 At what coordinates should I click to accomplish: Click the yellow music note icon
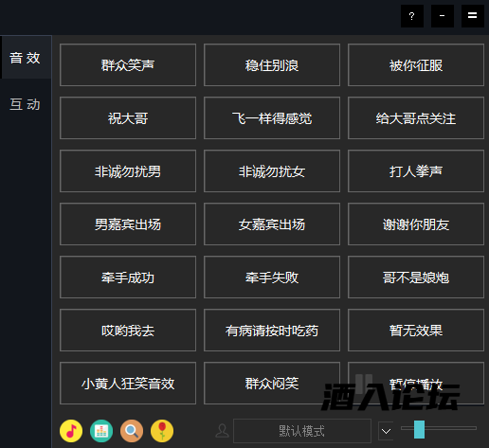point(71,431)
